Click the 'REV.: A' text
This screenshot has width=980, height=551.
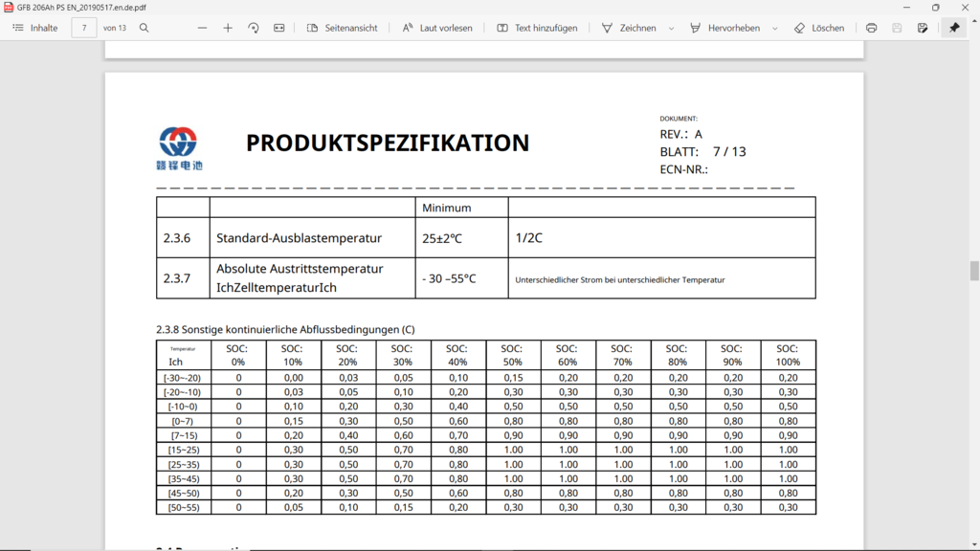pyautogui.click(x=680, y=134)
